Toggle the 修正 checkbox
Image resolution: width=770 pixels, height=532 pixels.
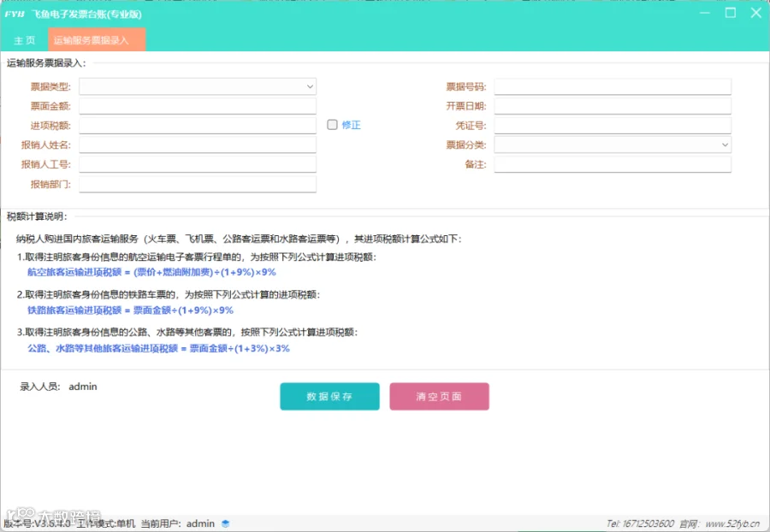coord(333,125)
